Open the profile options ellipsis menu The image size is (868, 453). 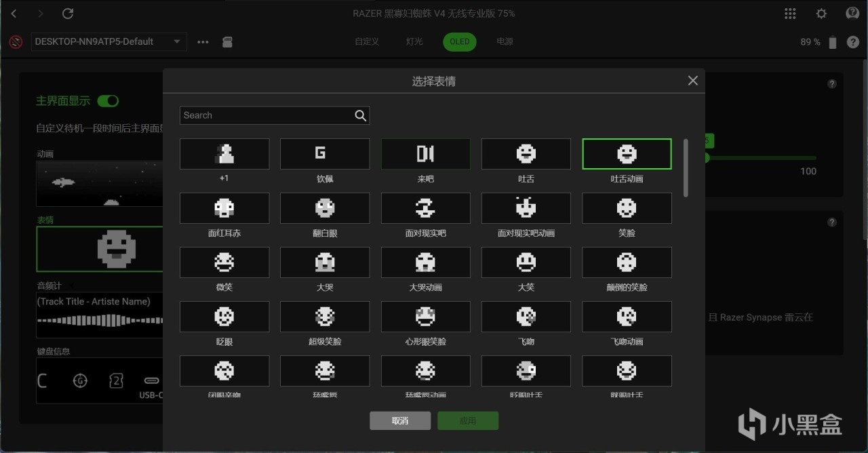(x=203, y=42)
